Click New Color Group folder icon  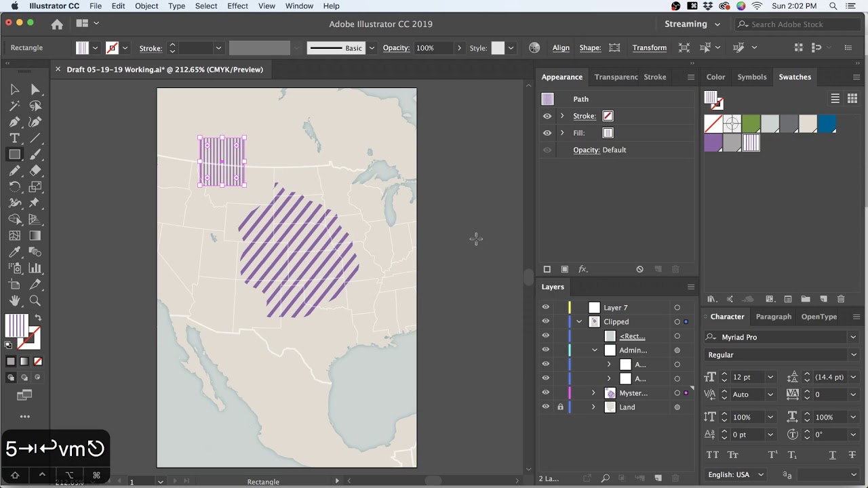(x=806, y=299)
